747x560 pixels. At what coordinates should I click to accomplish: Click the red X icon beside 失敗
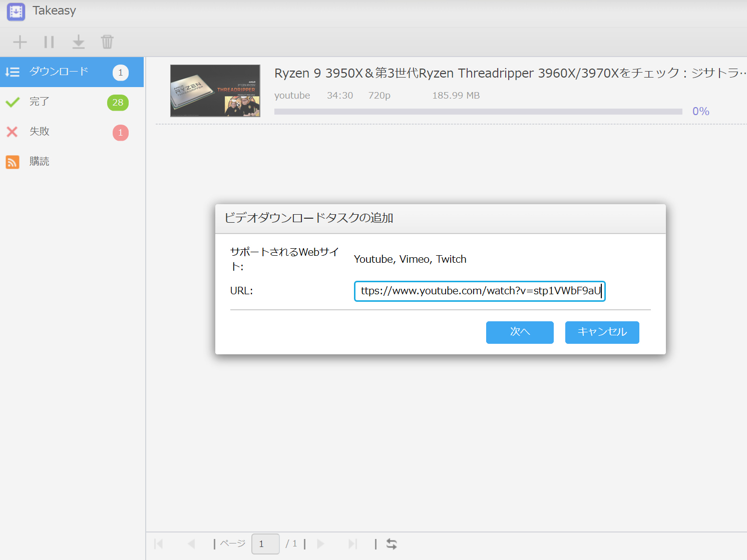click(x=12, y=132)
